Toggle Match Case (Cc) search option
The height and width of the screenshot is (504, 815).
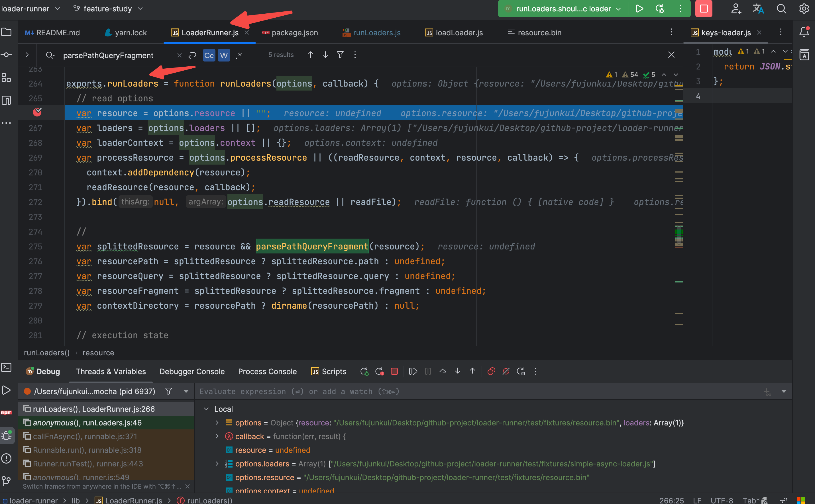pos(209,55)
